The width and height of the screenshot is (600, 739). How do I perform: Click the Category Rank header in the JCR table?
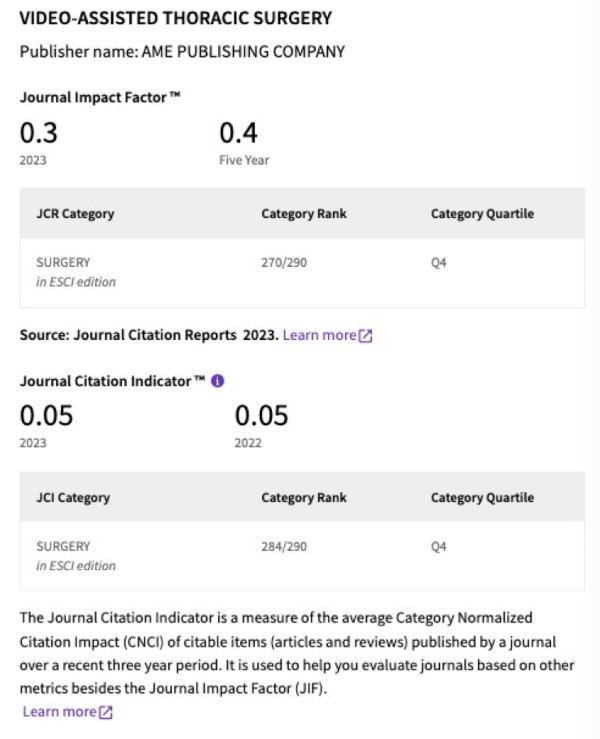point(304,214)
